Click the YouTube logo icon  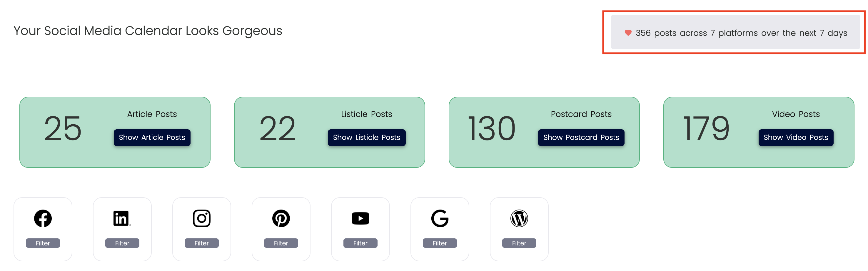(x=360, y=218)
